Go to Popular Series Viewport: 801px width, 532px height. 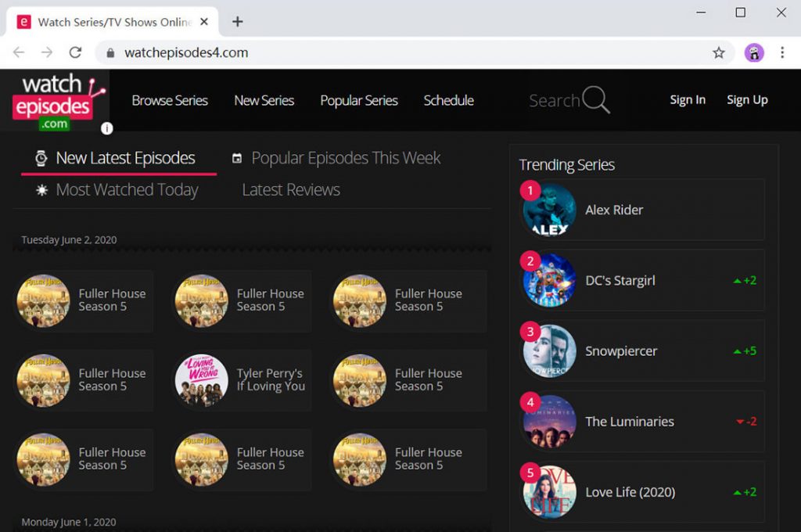click(359, 100)
